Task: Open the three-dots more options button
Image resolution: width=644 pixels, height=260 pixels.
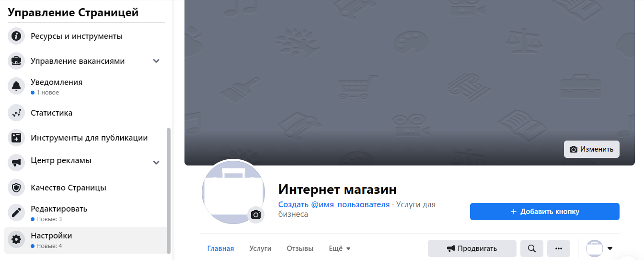Action: point(558,248)
